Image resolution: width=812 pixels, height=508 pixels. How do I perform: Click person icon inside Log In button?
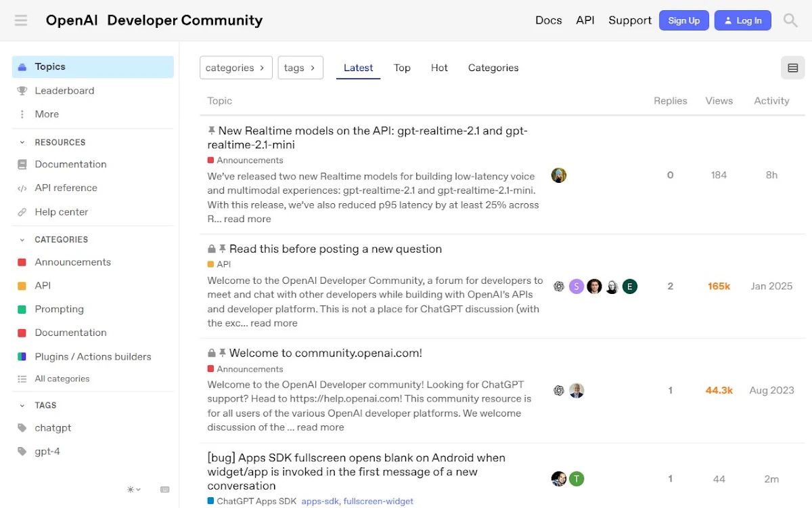tap(728, 21)
